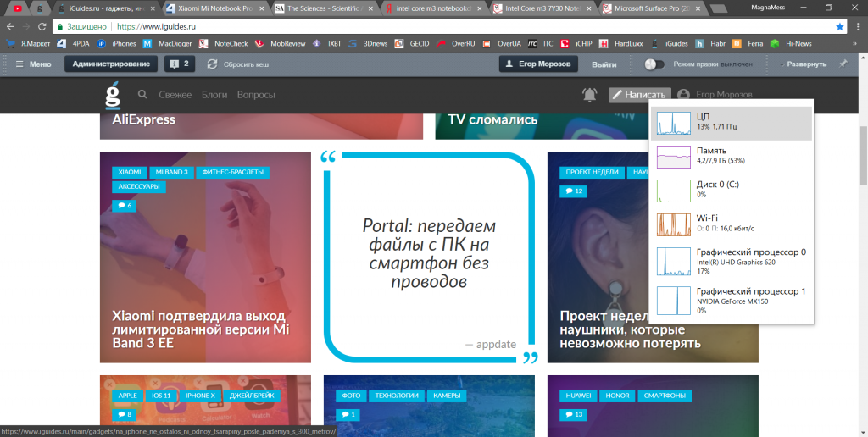Open the Hi-News bookmark

pyautogui.click(x=791, y=44)
